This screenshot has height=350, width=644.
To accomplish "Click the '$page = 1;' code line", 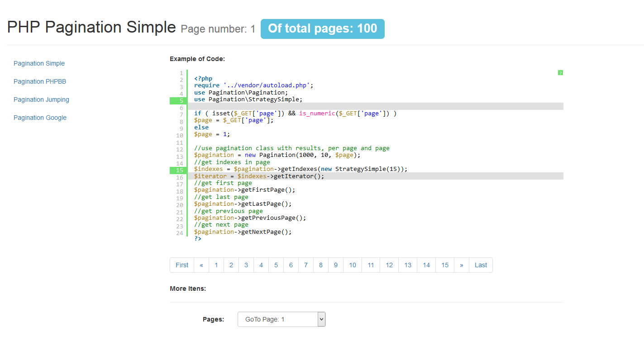I will click(212, 134).
